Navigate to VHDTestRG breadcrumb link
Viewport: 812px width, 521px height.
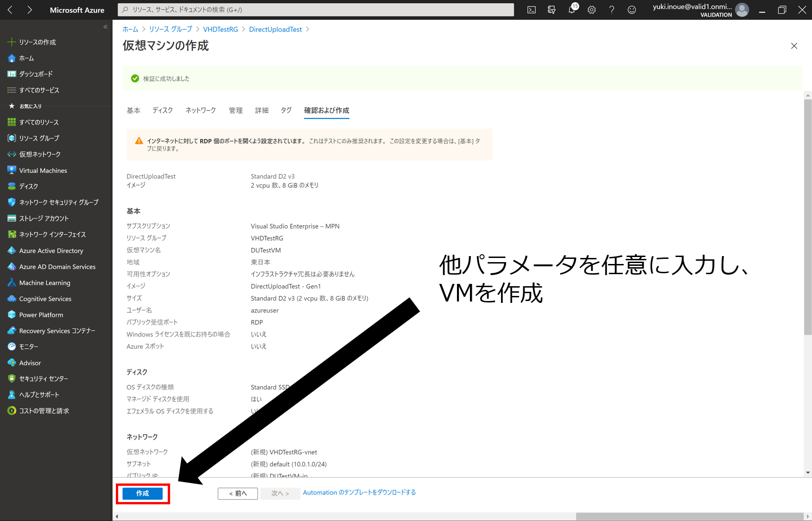220,29
